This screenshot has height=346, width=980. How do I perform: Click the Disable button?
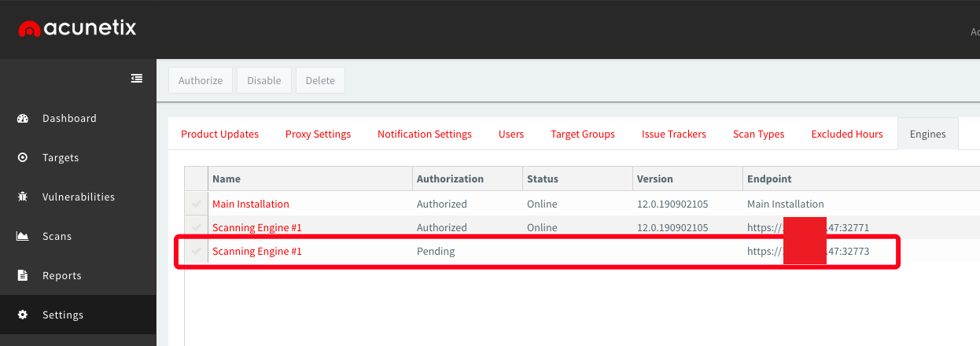pyautogui.click(x=264, y=80)
